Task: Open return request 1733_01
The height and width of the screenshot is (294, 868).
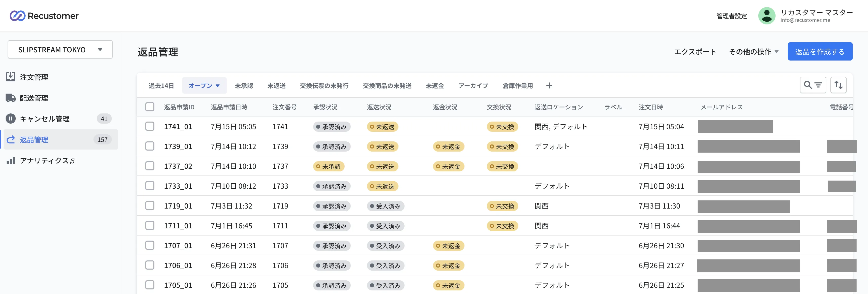Action: point(178,186)
